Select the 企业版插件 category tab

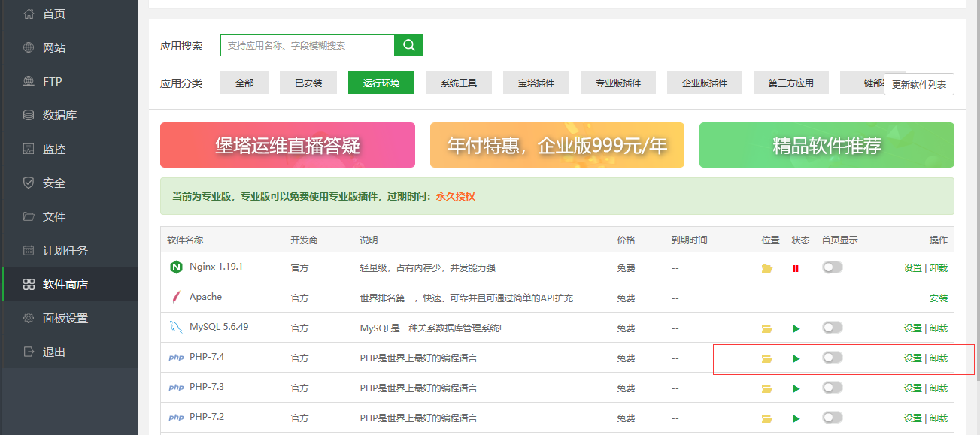point(705,83)
